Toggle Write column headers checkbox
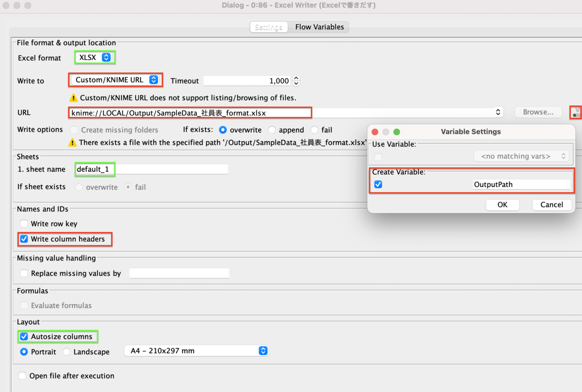582x392 pixels. click(x=24, y=239)
